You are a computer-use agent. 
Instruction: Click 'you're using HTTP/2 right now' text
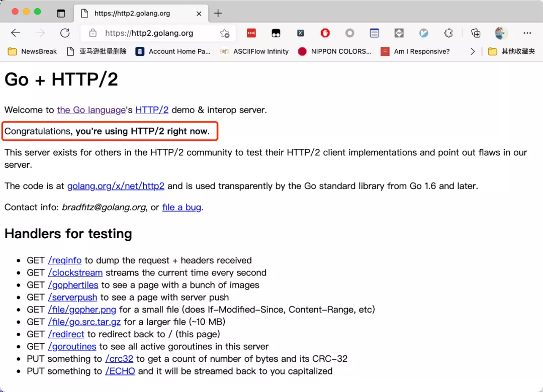pyautogui.click(x=142, y=131)
